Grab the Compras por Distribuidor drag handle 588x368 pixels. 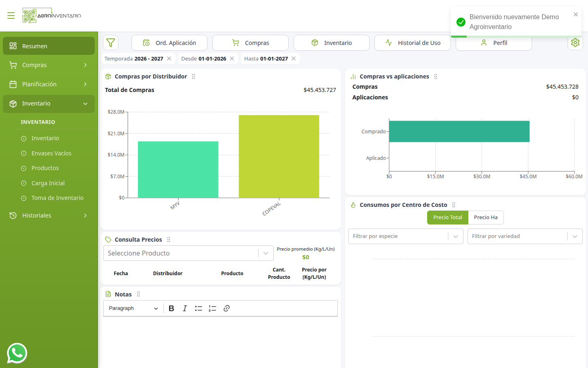click(x=194, y=76)
